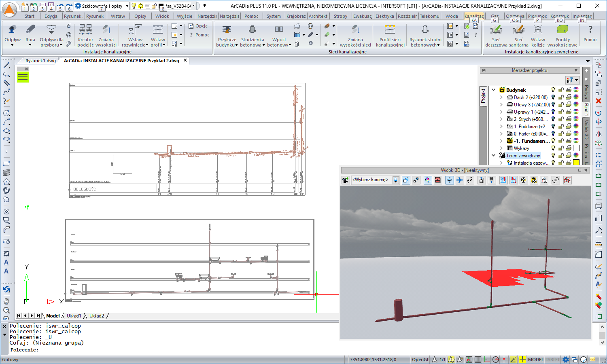The height and width of the screenshot is (364, 607).
Task: Open Rysunek studni betonowych dropdown
Action: tap(438, 45)
